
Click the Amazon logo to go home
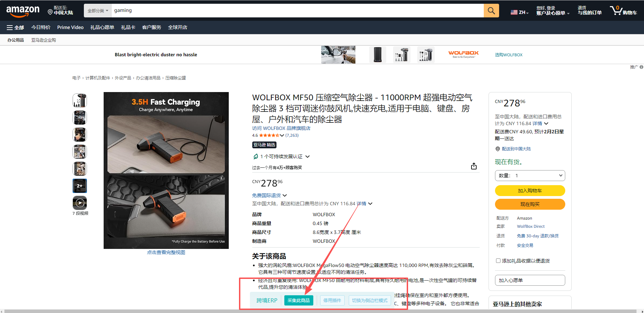click(22, 10)
